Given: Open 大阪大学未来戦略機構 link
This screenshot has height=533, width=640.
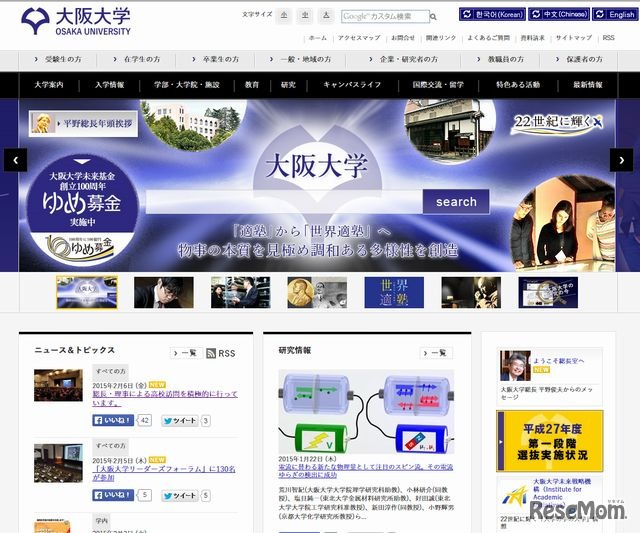Looking at the screenshot, I should click(562, 493).
